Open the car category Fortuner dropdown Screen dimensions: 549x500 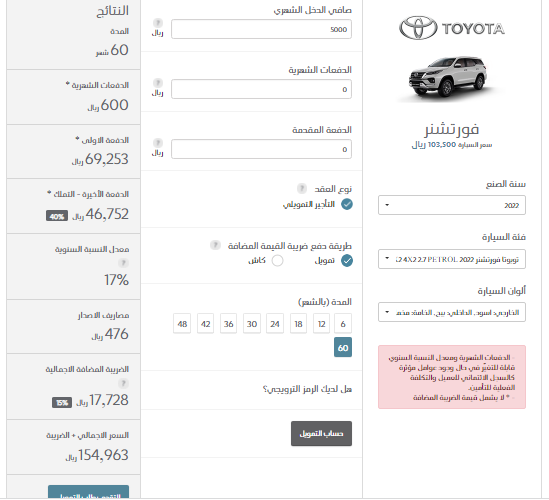(452, 259)
